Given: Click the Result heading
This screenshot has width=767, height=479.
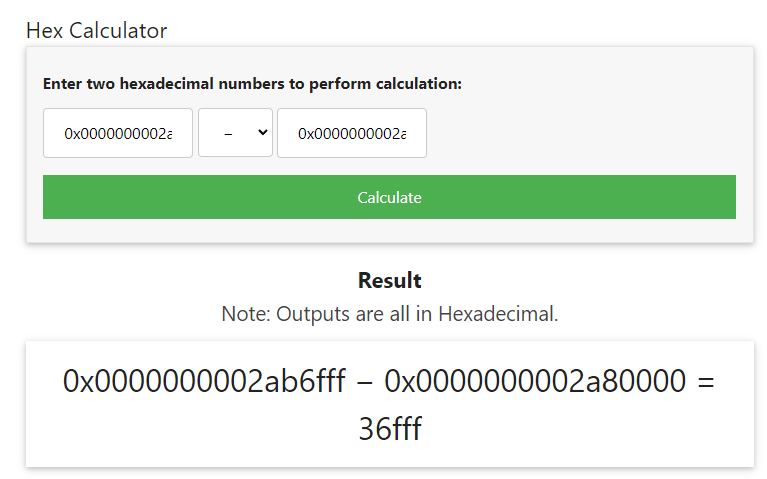Looking at the screenshot, I should coord(389,280).
